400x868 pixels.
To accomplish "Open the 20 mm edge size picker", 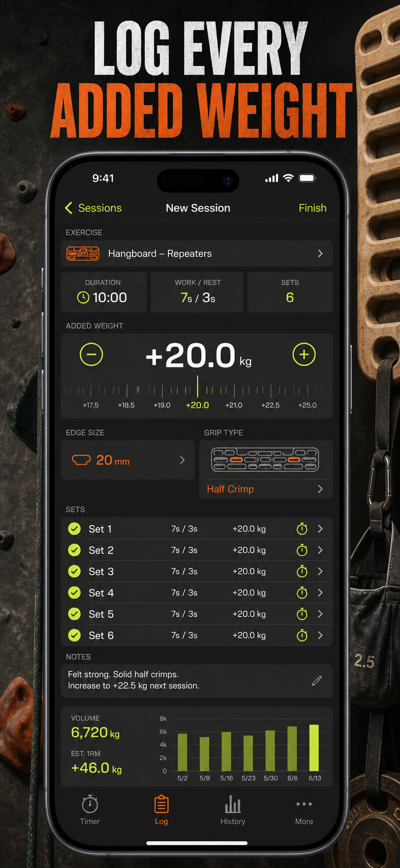I will coord(128,460).
